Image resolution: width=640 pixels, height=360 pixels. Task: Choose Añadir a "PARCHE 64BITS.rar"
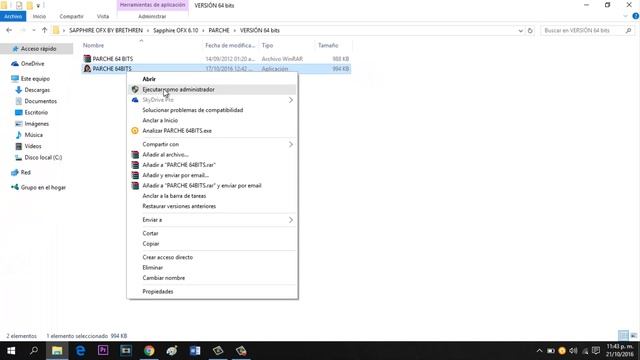coord(212,165)
